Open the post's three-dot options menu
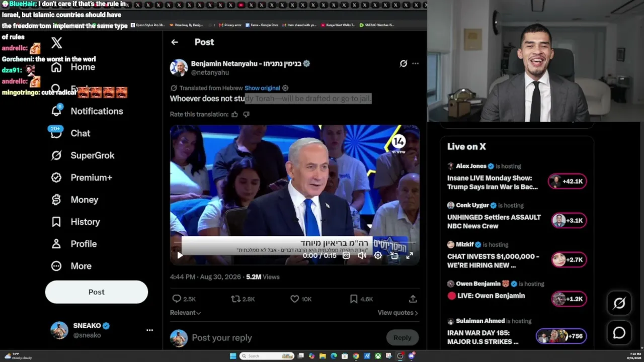 [x=415, y=64]
